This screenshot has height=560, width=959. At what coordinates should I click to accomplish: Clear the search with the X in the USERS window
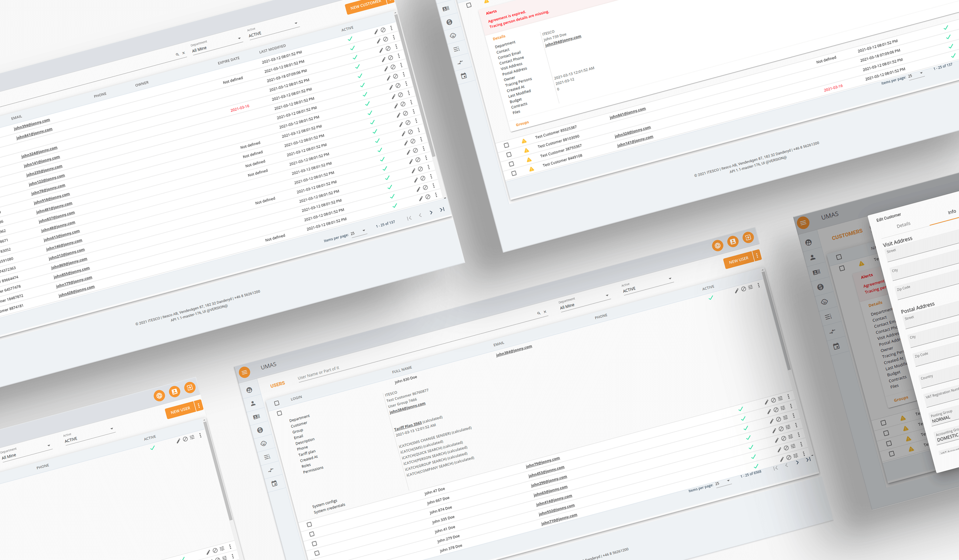(x=545, y=312)
